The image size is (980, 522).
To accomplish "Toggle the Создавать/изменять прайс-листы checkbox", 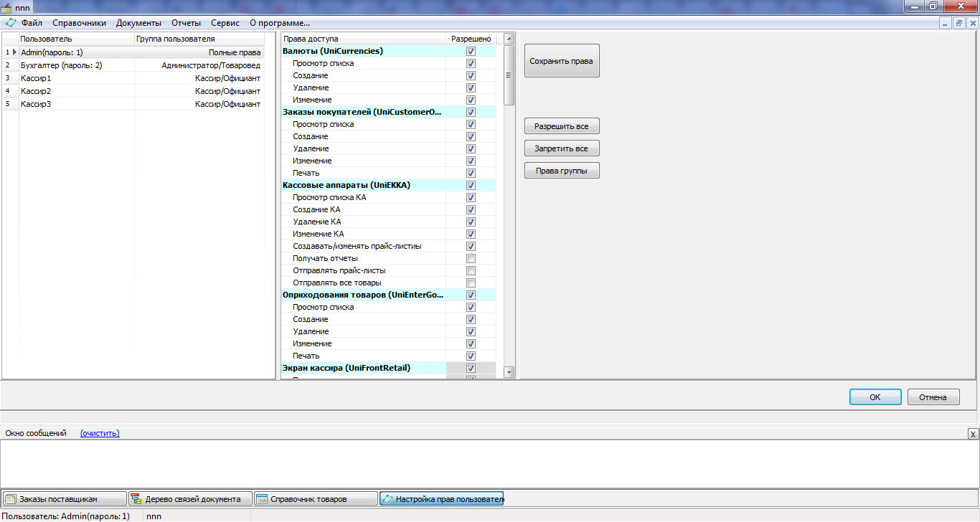I will pyautogui.click(x=471, y=246).
